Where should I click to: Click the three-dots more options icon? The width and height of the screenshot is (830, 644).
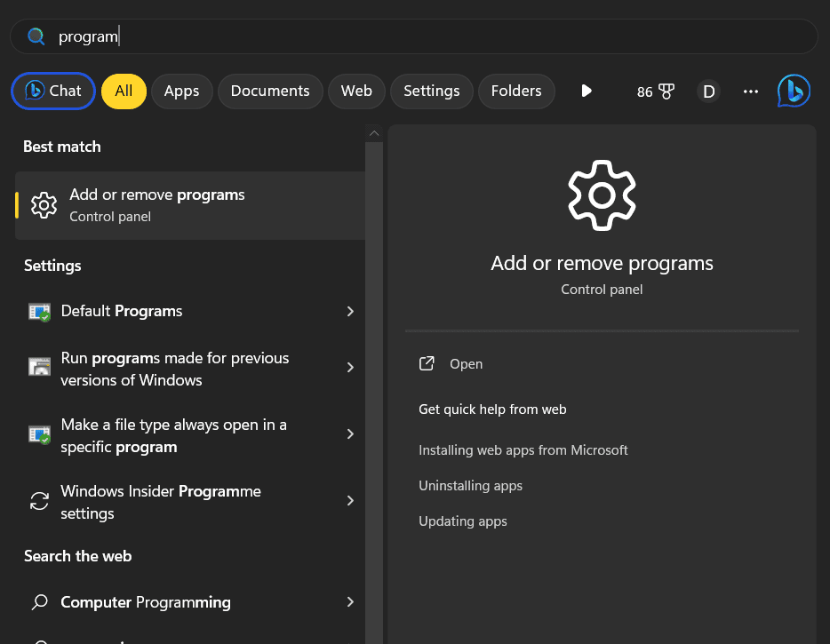coord(751,91)
